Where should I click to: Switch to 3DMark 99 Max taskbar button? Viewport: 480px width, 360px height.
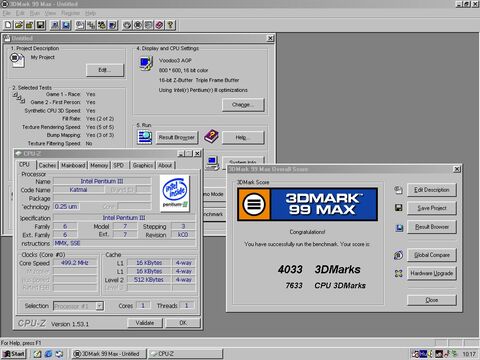(109, 354)
